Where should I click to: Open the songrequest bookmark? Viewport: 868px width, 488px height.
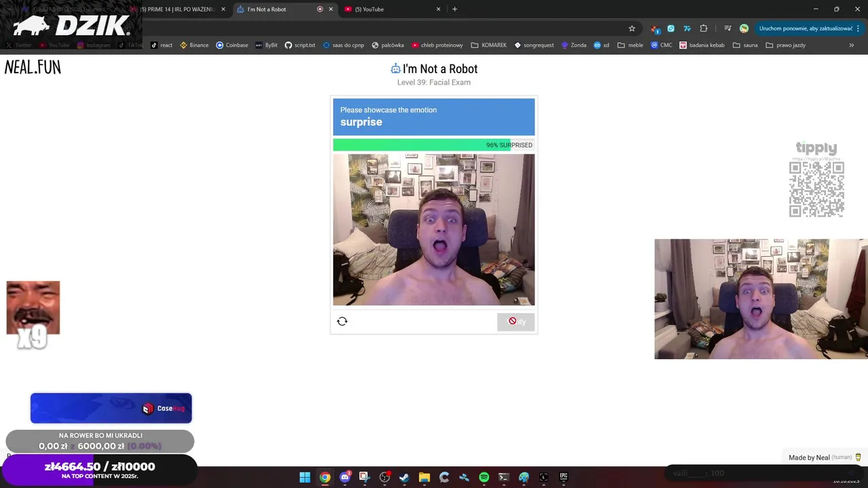534,45
